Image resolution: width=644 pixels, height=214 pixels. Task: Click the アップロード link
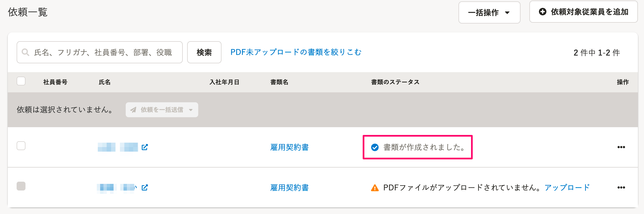(x=567, y=187)
